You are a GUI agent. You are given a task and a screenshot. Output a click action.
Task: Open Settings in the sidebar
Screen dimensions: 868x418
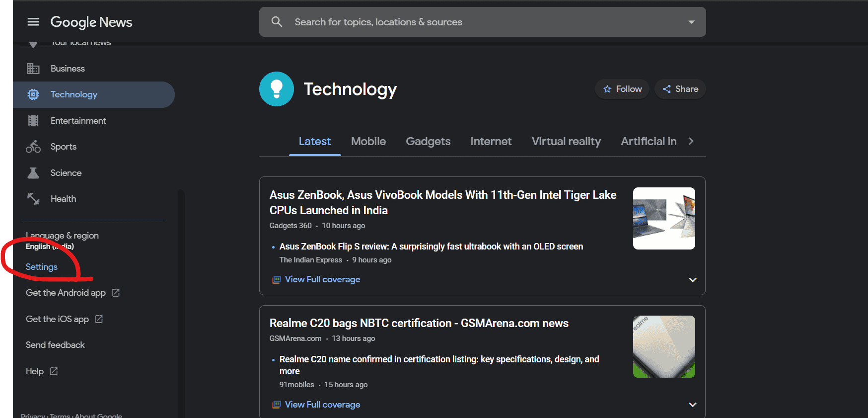point(42,267)
